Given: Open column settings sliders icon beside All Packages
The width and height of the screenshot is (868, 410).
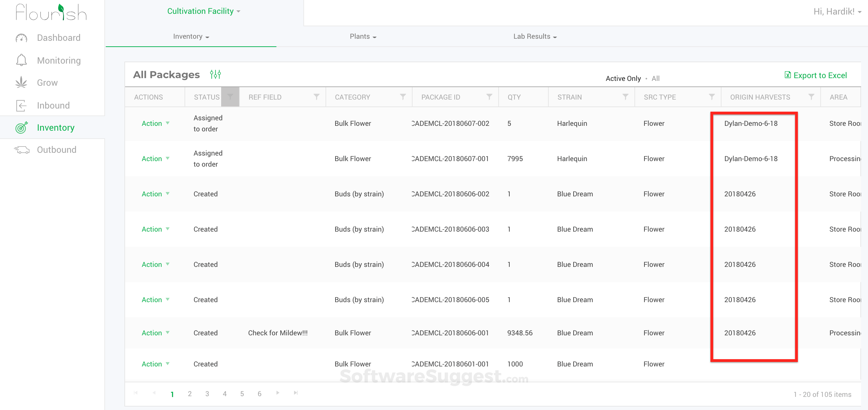Looking at the screenshot, I should (x=215, y=74).
